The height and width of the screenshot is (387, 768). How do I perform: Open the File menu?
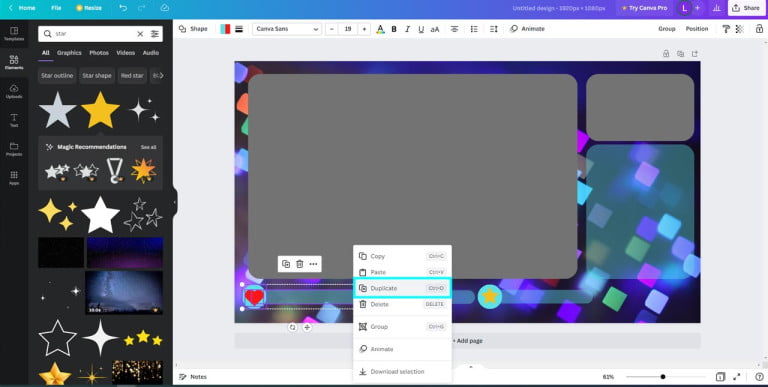[x=56, y=8]
